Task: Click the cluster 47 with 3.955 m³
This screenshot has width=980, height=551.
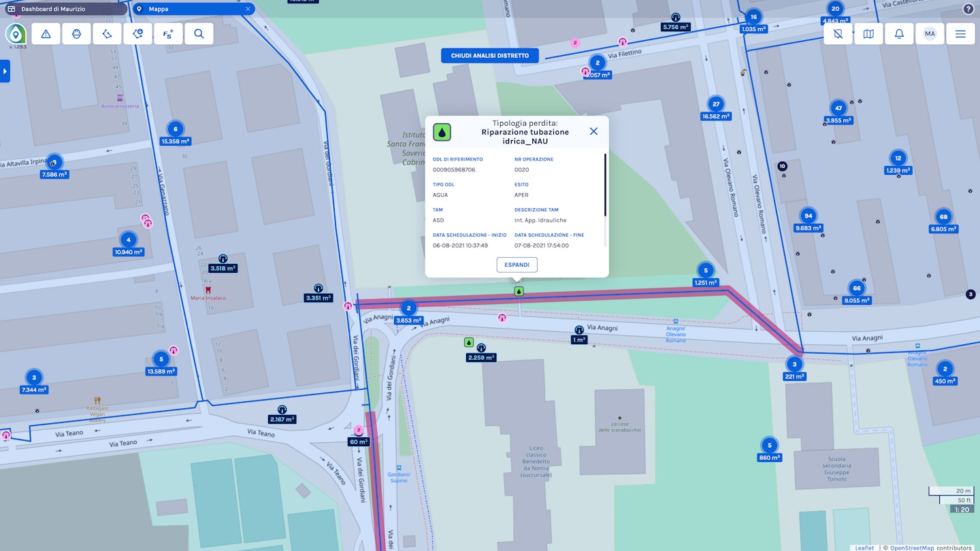Action: click(x=838, y=108)
